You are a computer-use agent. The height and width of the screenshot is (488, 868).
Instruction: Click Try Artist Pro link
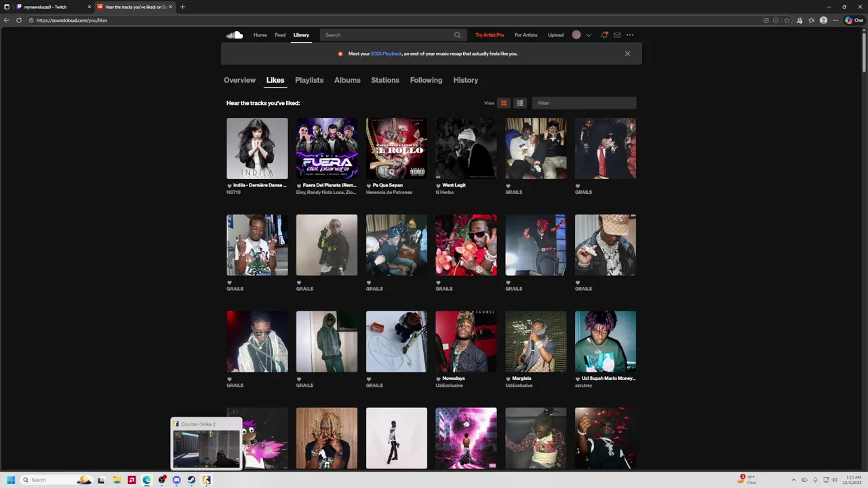(x=490, y=35)
